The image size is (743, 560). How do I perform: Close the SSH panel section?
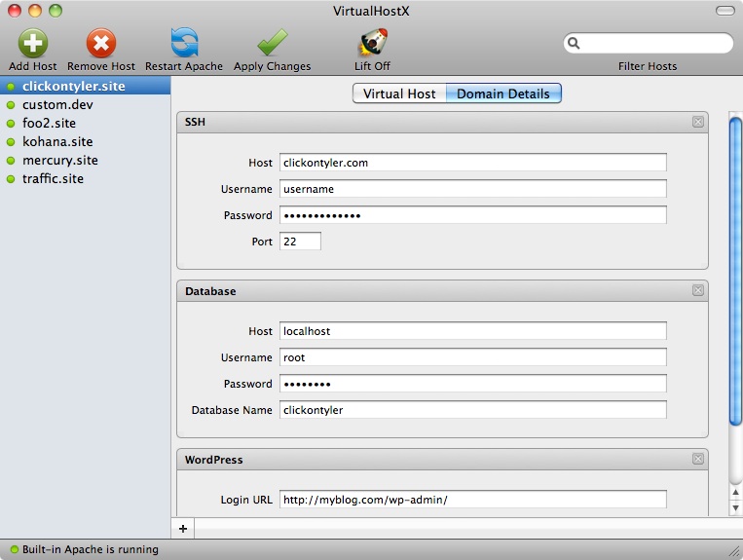point(697,122)
